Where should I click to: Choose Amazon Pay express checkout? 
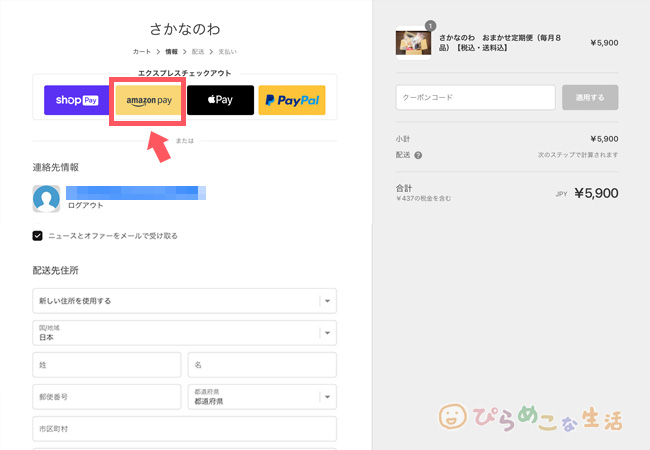(x=148, y=100)
